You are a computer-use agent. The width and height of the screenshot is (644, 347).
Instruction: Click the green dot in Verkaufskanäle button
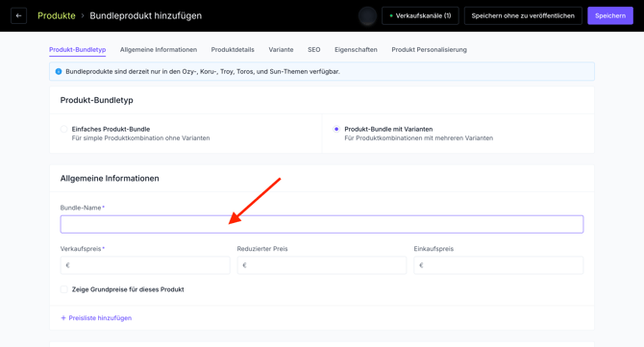pos(391,15)
